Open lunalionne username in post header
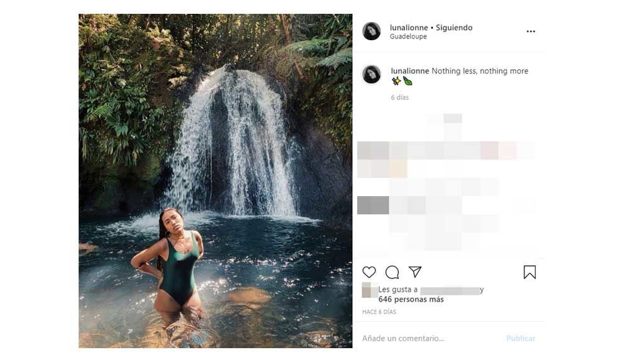This screenshot has height=362, width=644. click(409, 28)
